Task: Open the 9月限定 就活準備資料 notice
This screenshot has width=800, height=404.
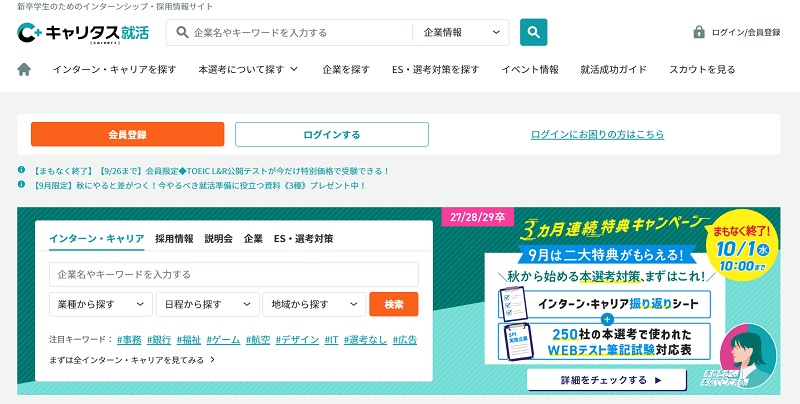Action: tap(199, 186)
